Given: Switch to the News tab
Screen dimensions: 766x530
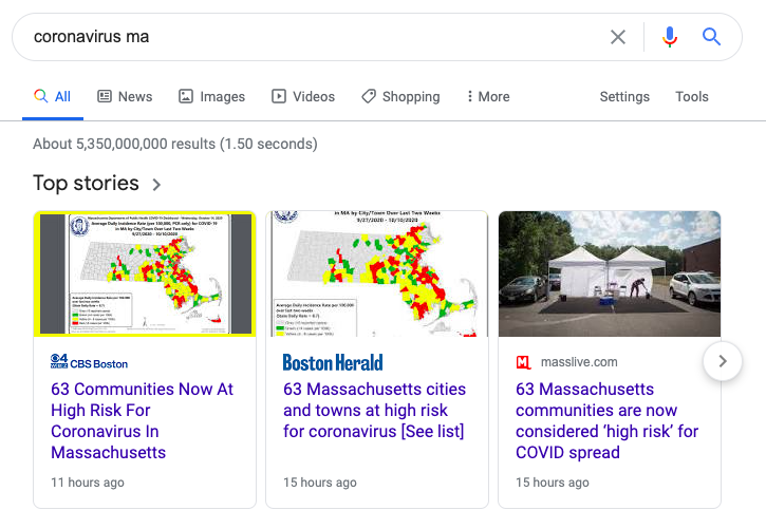Looking at the screenshot, I should point(125,97).
